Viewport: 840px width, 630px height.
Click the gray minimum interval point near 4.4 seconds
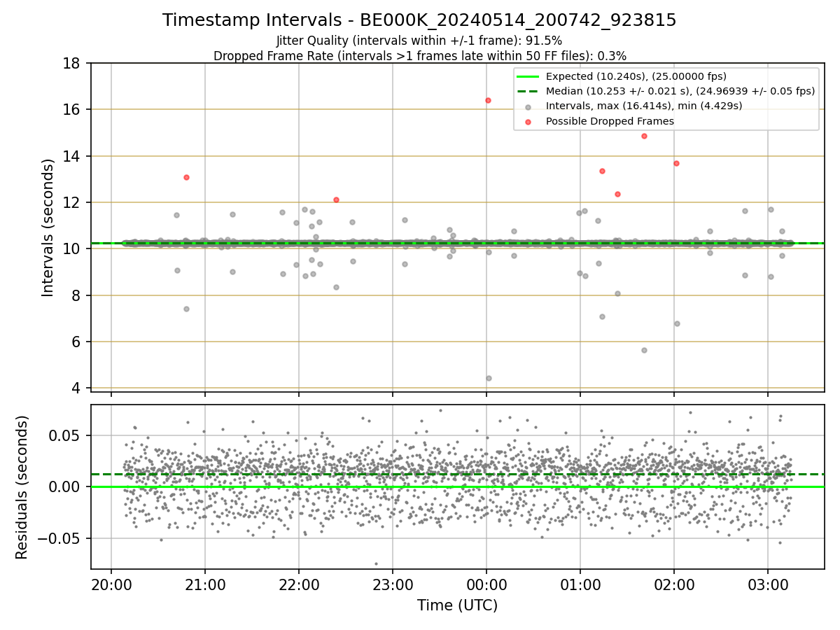489,378
